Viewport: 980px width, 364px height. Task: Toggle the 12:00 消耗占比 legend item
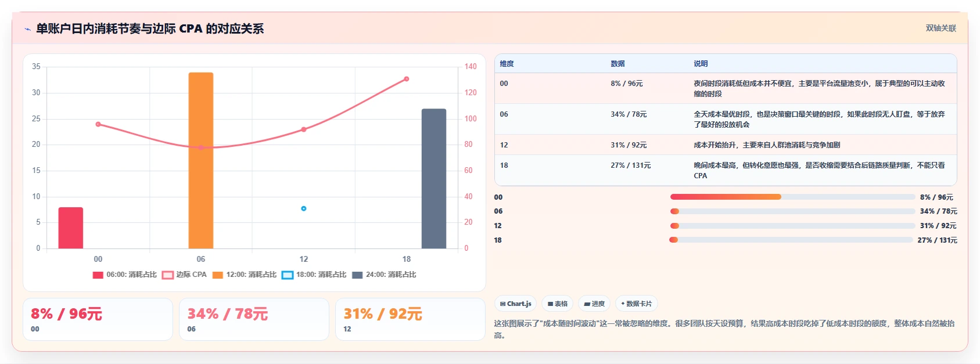pyautogui.click(x=245, y=275)
